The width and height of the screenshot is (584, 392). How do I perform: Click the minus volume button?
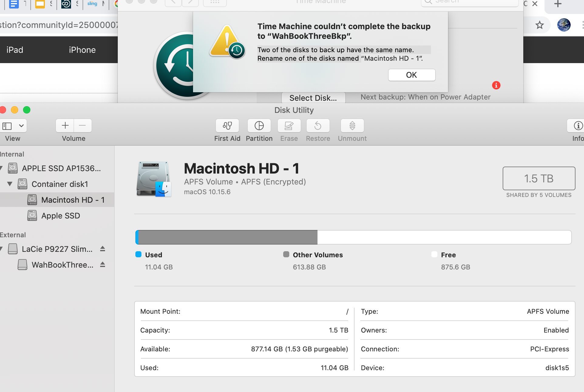pyautogui.click(x=83, y=126)
